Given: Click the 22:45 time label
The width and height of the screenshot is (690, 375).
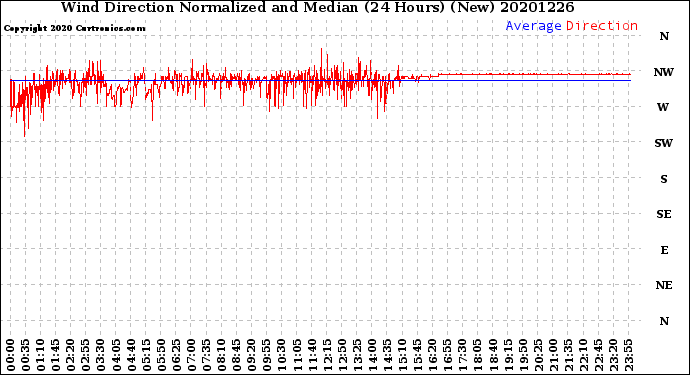Looking at the screenshot, I should click(597, 355).
